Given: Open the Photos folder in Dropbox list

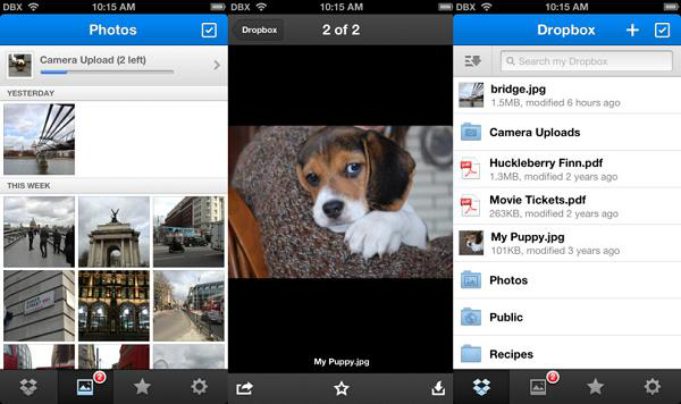Looking at the screenshot, I should [x=567, y=280].
